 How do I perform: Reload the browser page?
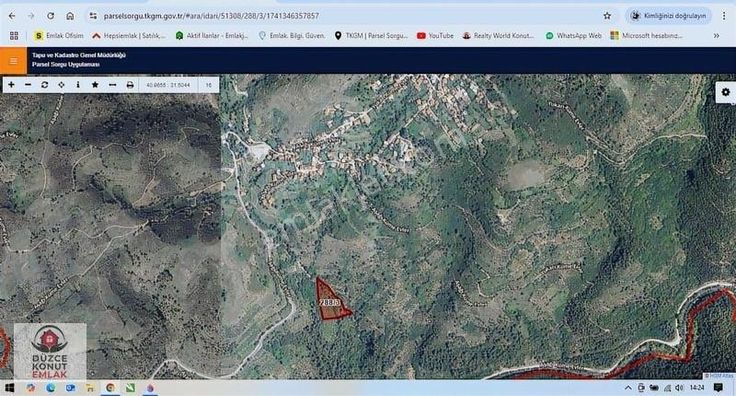[50, 16]
